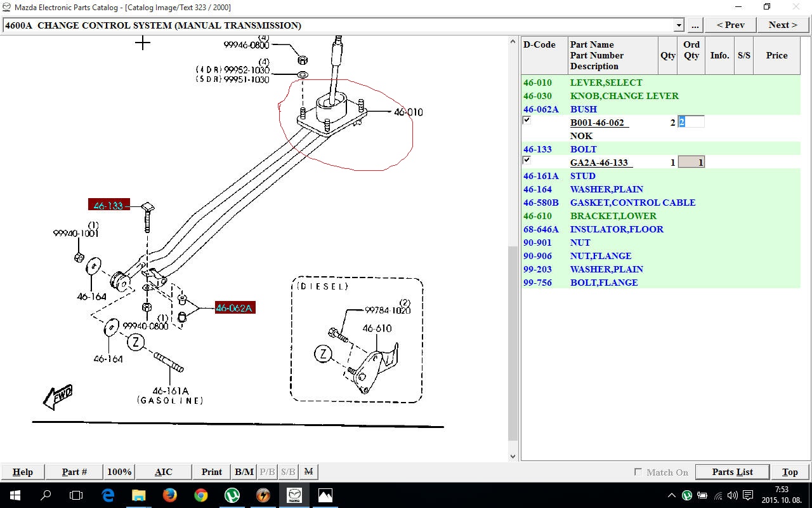Click part number B001-46-062

[x=598, y=123]
